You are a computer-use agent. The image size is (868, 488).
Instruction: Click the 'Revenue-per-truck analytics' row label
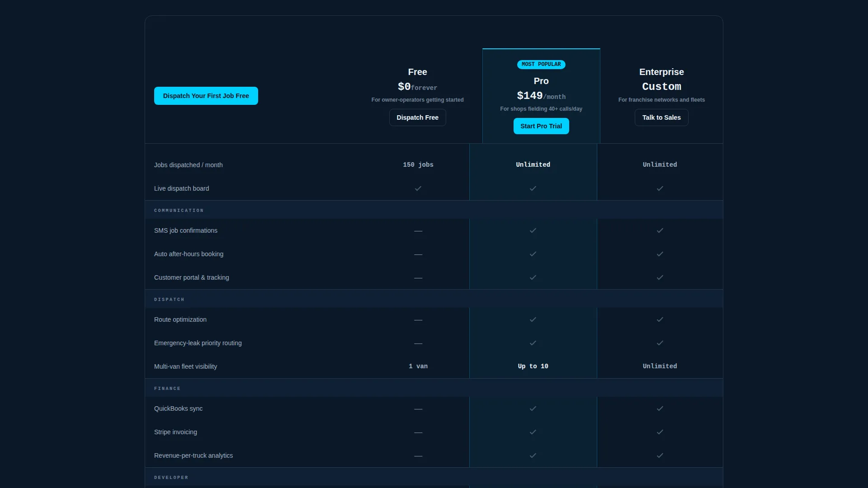[x=193, y=455]
